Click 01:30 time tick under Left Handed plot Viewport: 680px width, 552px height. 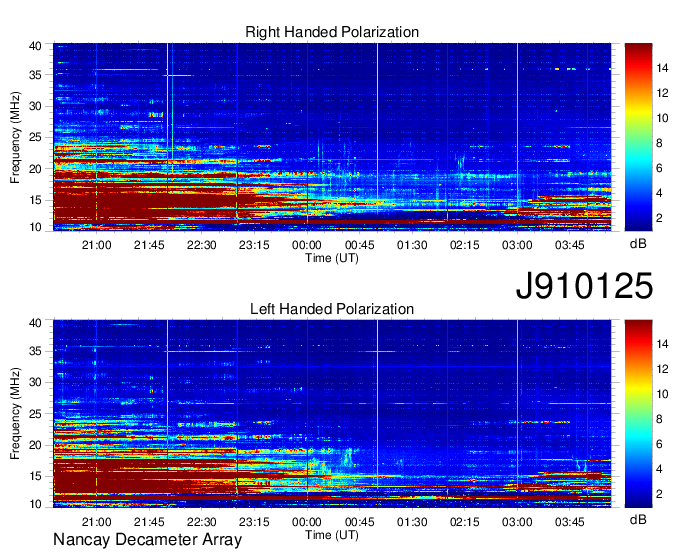pyautogui.click(x=412, y=522)
